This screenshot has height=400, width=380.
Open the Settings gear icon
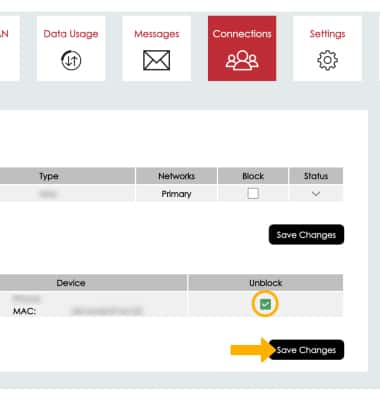point(327,60)
